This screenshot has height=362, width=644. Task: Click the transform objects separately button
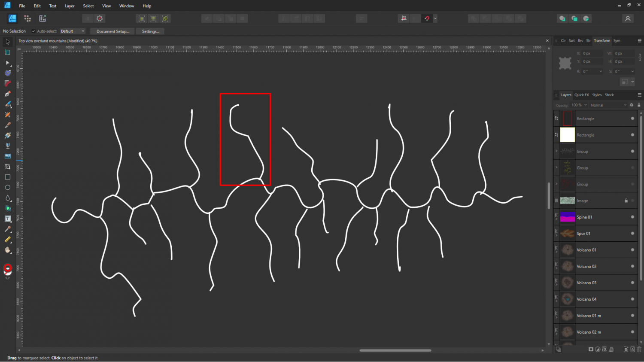[625, 82]
